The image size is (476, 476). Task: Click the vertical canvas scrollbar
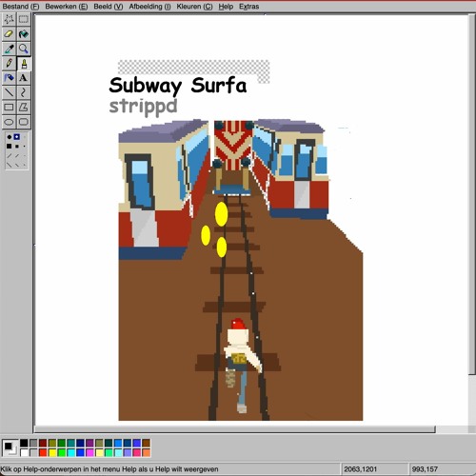[x=472, y=194]
